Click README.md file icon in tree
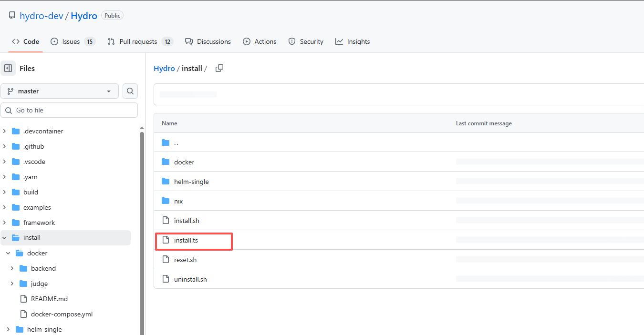This screenshot has height=335, width=644. [23, 299]
